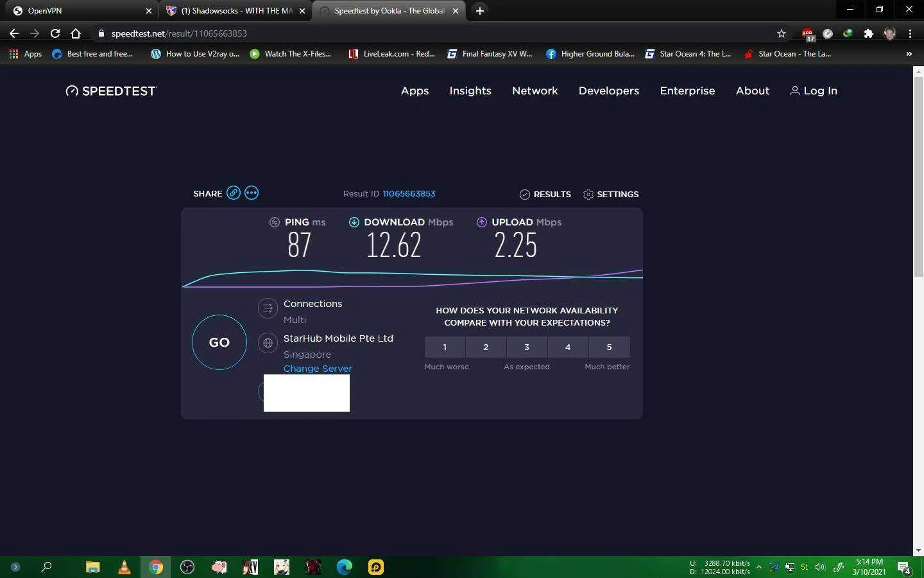Close the Shadowsocks tab
924x578 pixels.
pyautogui.click(x=302, y=11)
